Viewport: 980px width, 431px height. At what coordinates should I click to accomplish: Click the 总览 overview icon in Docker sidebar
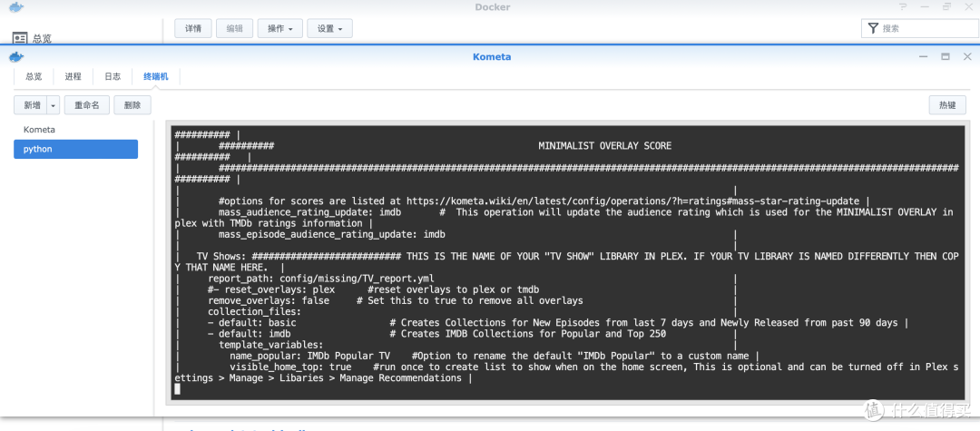click(20, 38)
